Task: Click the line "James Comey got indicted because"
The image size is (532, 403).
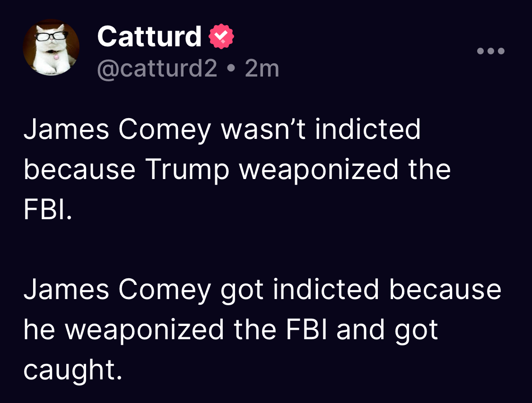Action: coord(262,289)
